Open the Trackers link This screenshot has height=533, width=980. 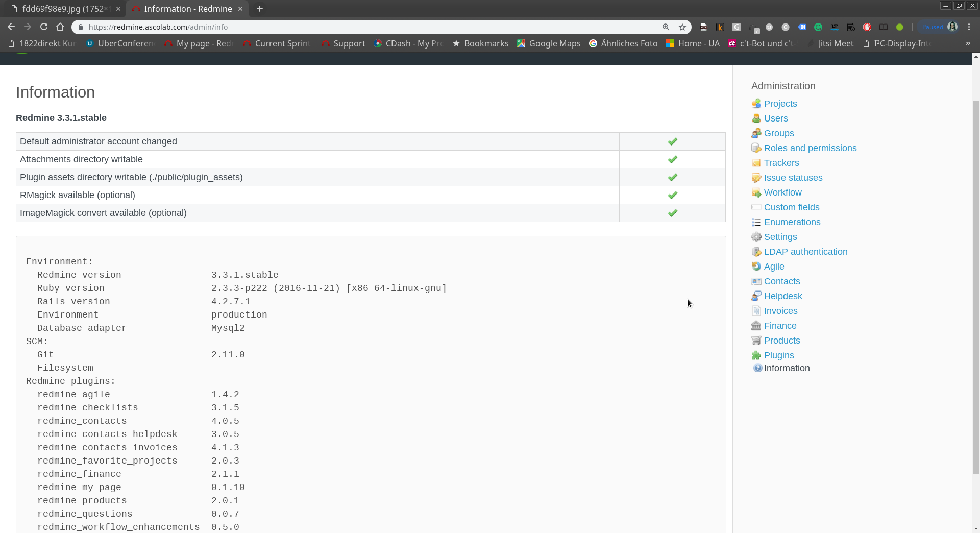click(781, 163)
